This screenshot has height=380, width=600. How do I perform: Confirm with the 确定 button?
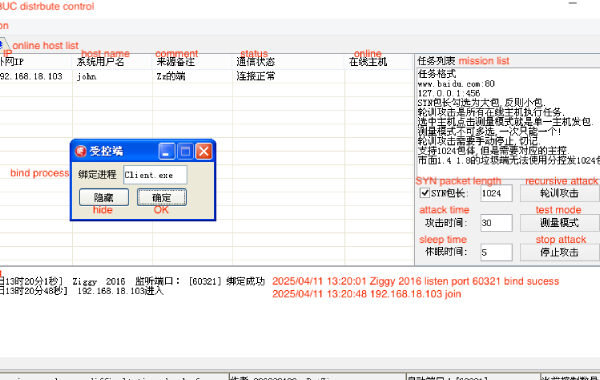click(162, 197)
